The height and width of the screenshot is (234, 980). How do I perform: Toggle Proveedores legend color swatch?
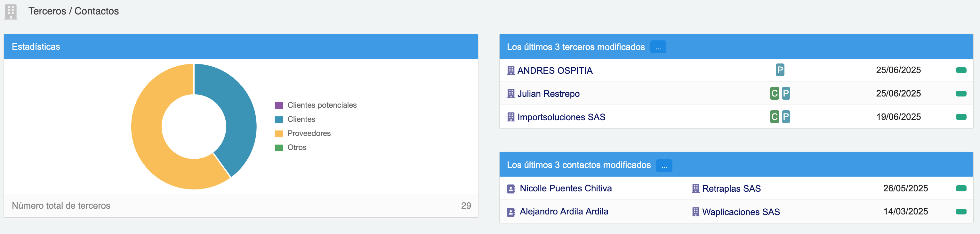[x=279, y=134]
